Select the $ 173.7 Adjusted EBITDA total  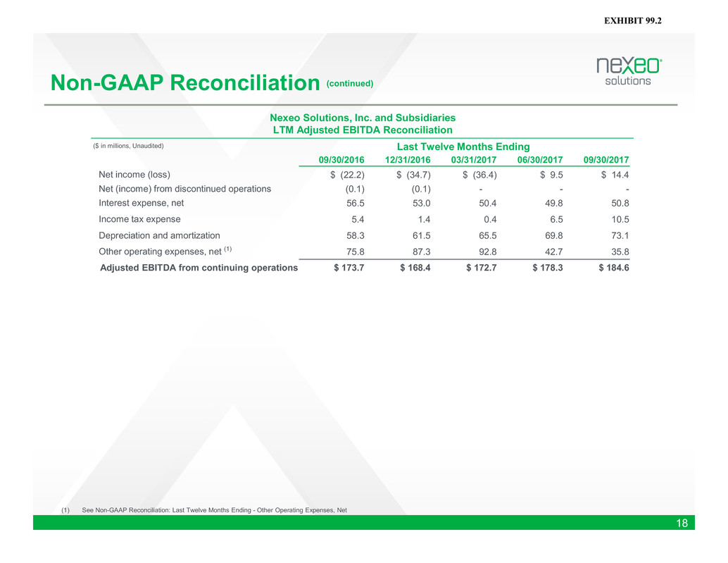tap(344, 267)
